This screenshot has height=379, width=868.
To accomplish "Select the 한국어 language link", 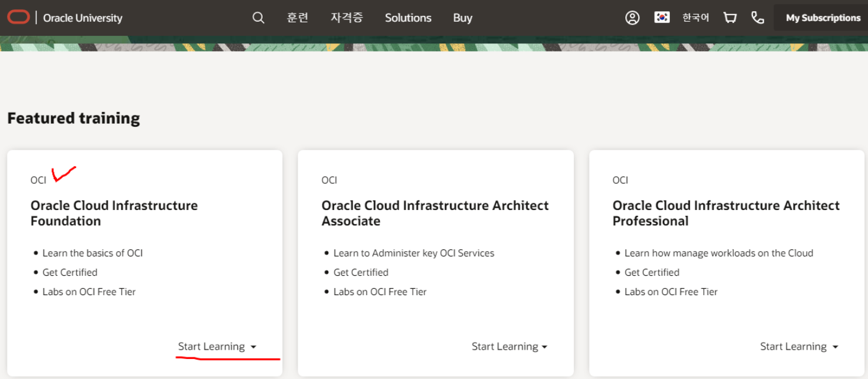I will coord(696,18).
